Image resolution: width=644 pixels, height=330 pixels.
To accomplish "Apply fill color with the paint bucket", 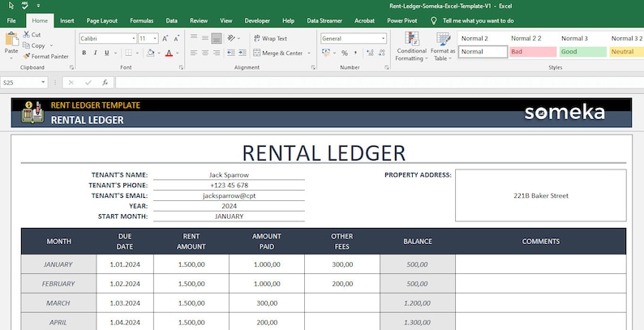I will (151, 53).
